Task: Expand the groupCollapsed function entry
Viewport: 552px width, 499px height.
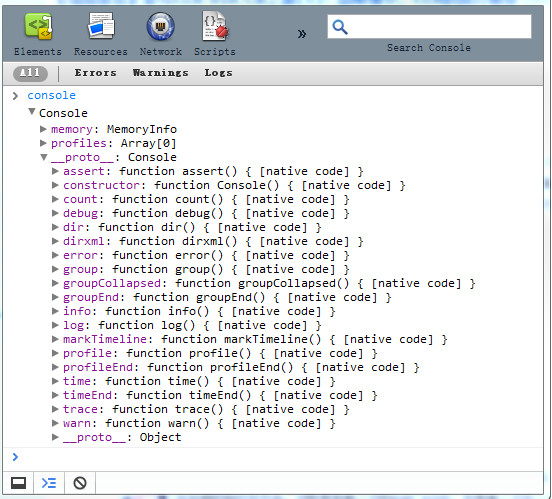Action: [55, 283]
